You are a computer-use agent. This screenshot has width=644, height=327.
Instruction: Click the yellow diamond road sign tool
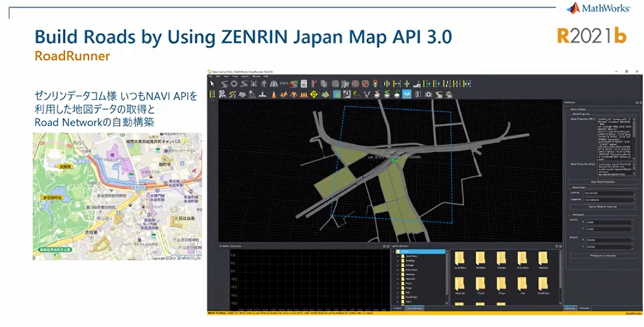pos(315,95)
